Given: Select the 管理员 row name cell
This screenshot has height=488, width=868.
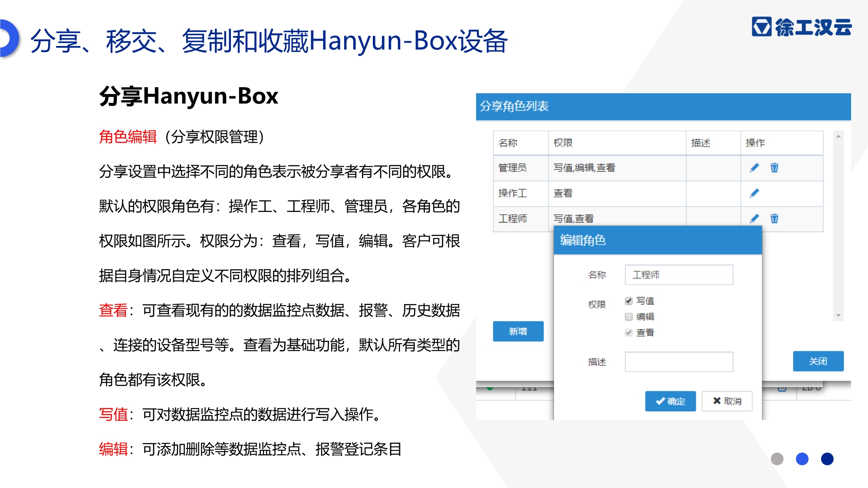Looking at the screenshot, I should tap(521, 168).
